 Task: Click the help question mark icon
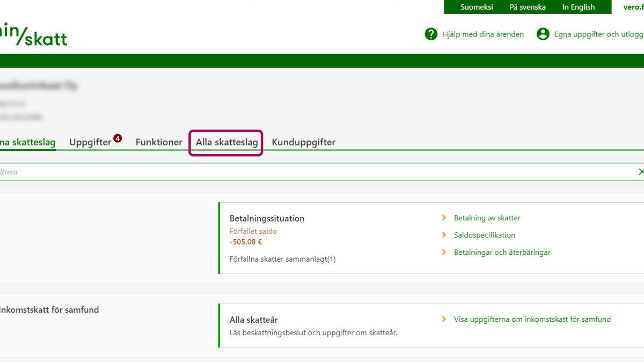[x=431, y=34]
